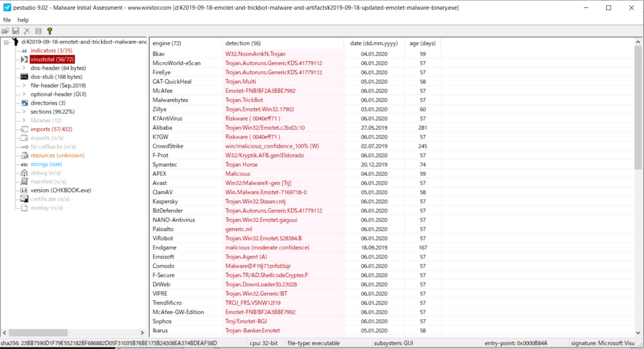
Task: Expand the dos-header tree node
Action: coord(24,68)
